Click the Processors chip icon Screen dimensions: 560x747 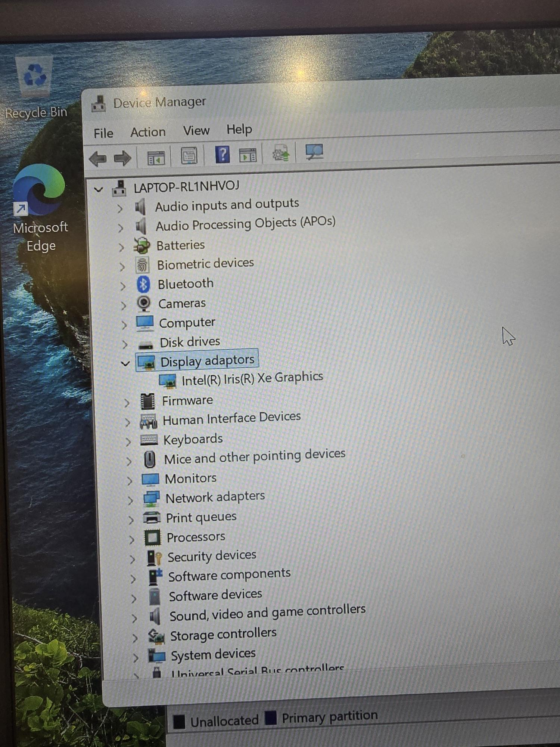click(152, 538)
